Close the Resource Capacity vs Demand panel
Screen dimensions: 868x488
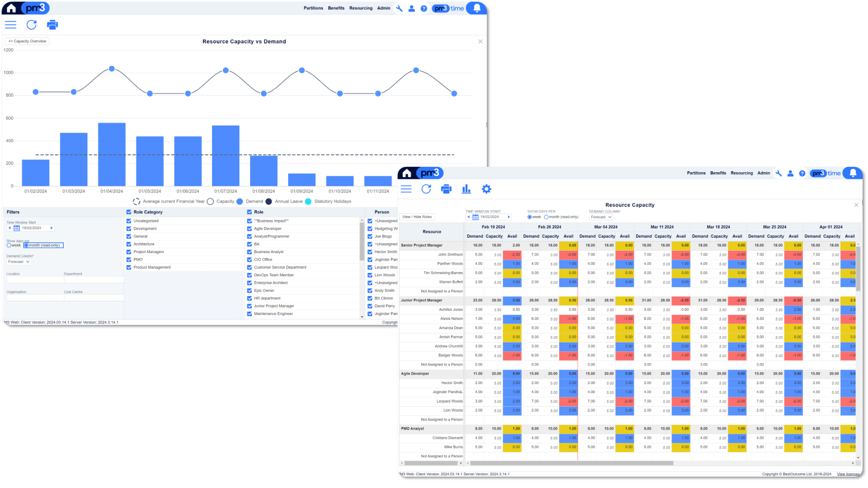[480, 41]
